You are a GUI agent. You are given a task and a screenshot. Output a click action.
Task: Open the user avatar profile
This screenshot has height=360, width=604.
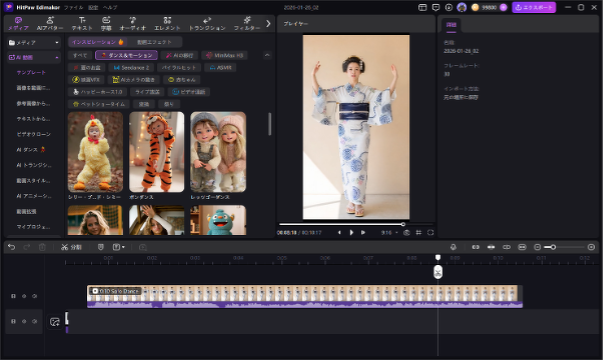[x=462, y=7]
